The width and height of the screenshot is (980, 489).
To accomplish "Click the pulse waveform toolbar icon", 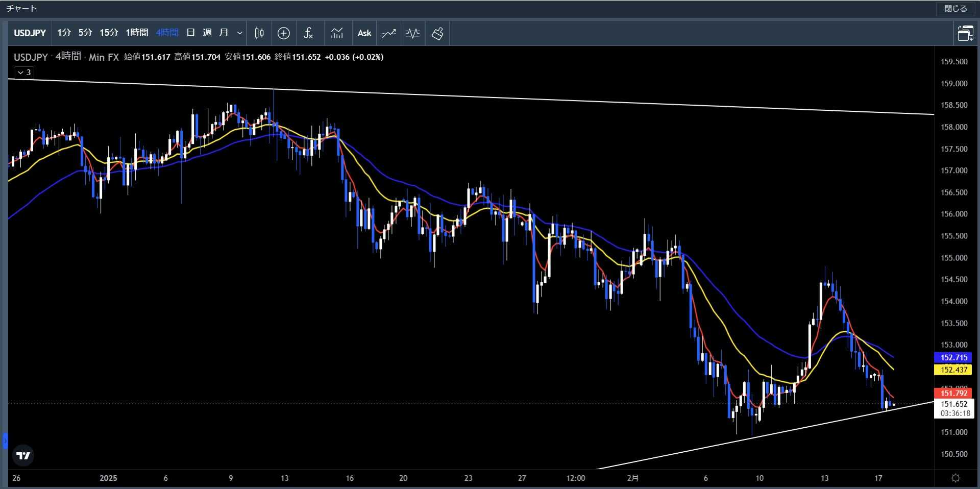I will 412,33.
